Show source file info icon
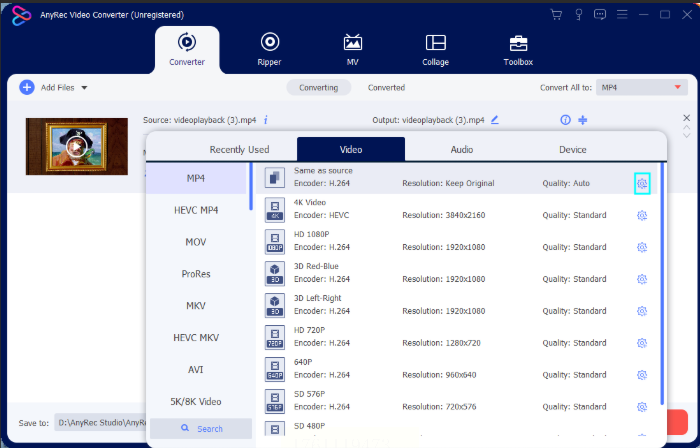 [266, 119]
